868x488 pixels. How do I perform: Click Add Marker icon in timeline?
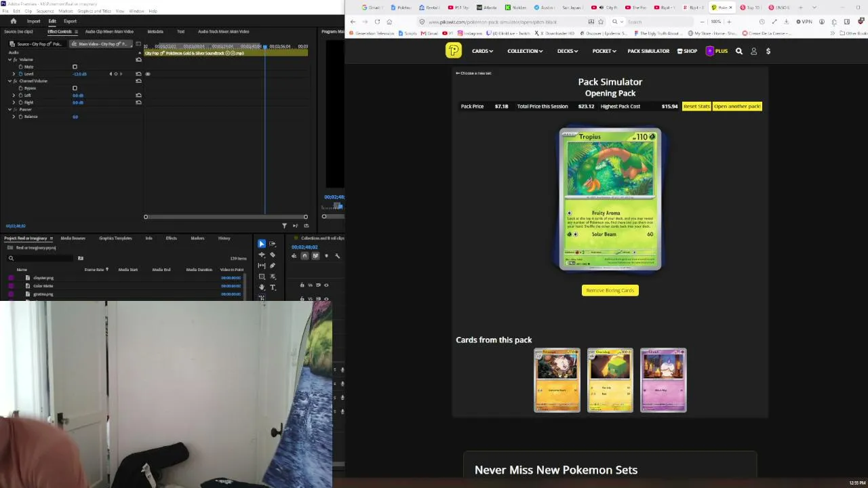[326, 256]
